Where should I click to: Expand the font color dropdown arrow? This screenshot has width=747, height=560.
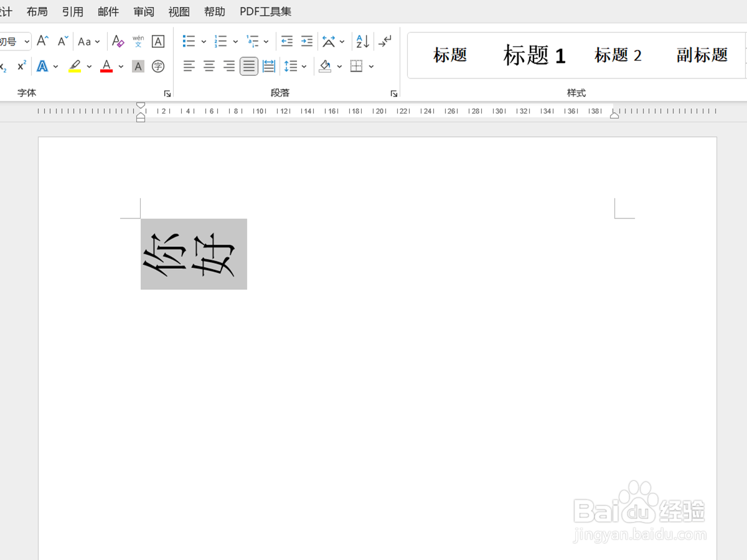click(x=121, y=67)
